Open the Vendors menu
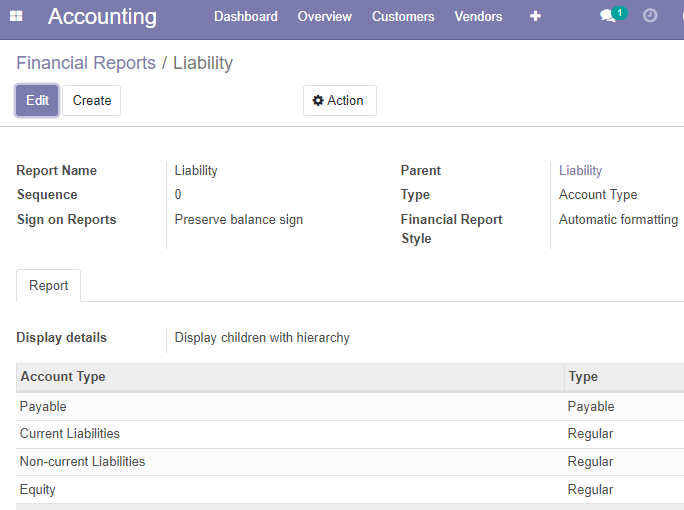Viewport: 684px width, 510px height. (478, 17)
